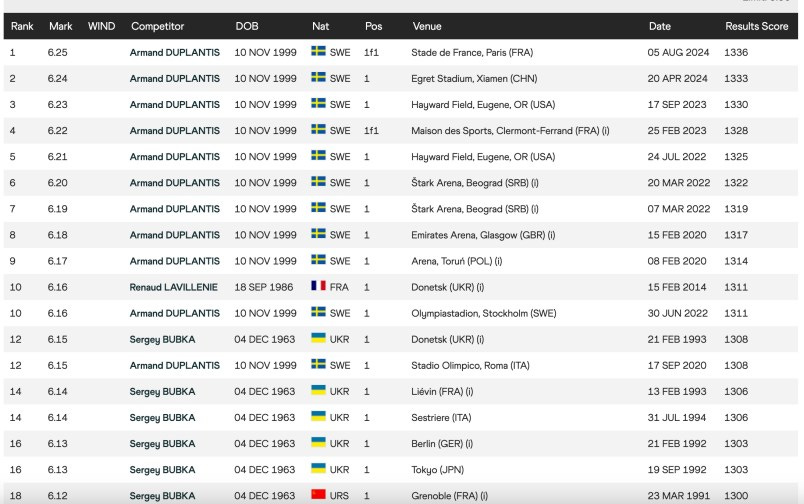
Task: Open Sergey Bubka link in 21 FEB 1993 row
Action: coord(162,339)
